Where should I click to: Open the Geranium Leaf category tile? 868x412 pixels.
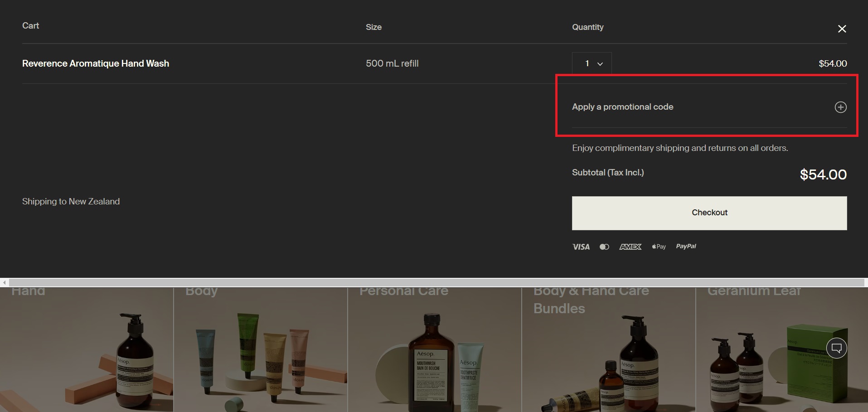pyautogui.click(x=782, y=349)
